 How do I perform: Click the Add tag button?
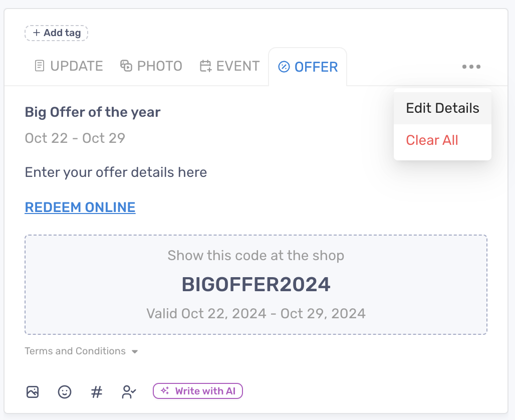pyautogui.click(x=56, y=33)
